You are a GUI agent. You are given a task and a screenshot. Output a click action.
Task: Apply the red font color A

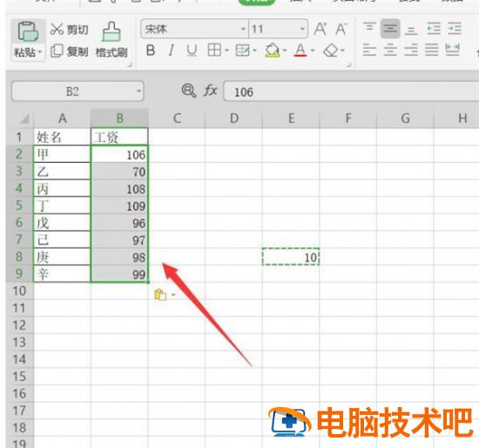[x=300, y=51]
